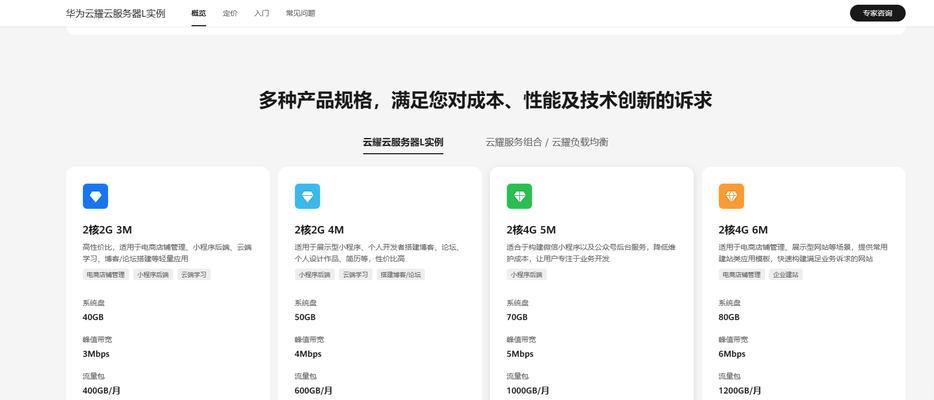Open the 常见问题 tab
The image size is (934, 400).
(300, 13)
